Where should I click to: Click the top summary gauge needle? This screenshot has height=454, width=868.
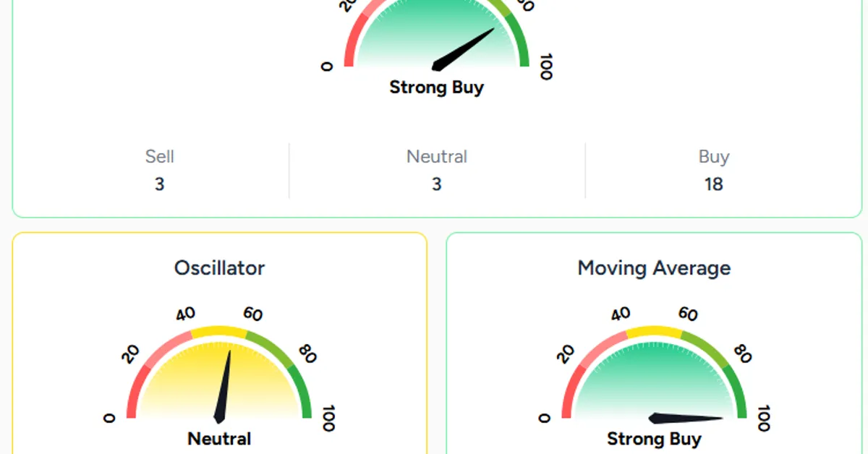coord(463,48)
